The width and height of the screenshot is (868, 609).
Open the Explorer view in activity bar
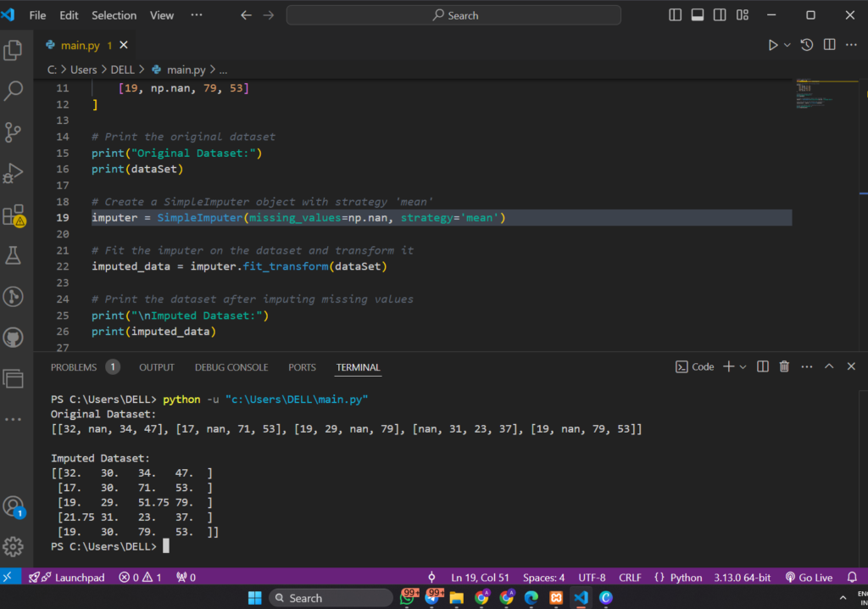click(x=14, y=50)
